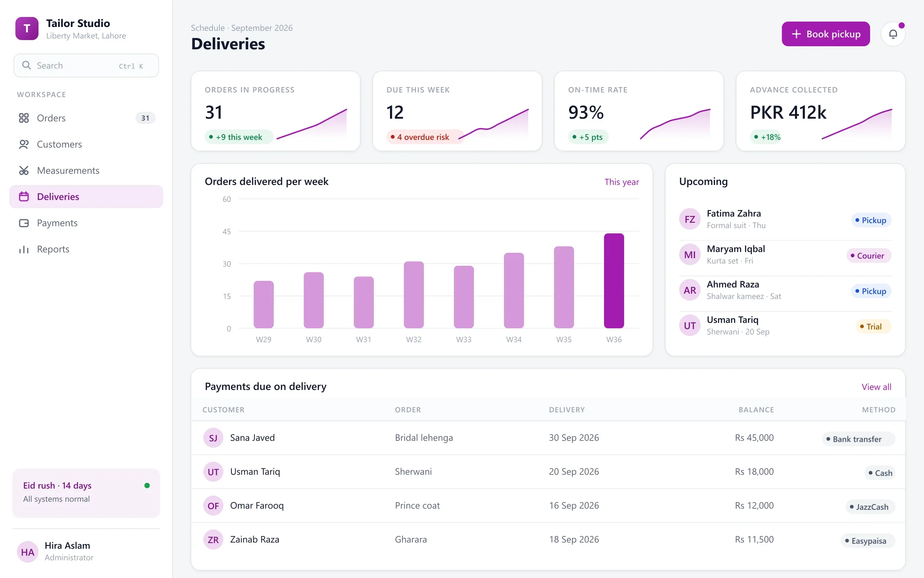Click Maryam Iqbal's Courier tag
This screenshot has height=578, width=924.
[x=869, y=255]
